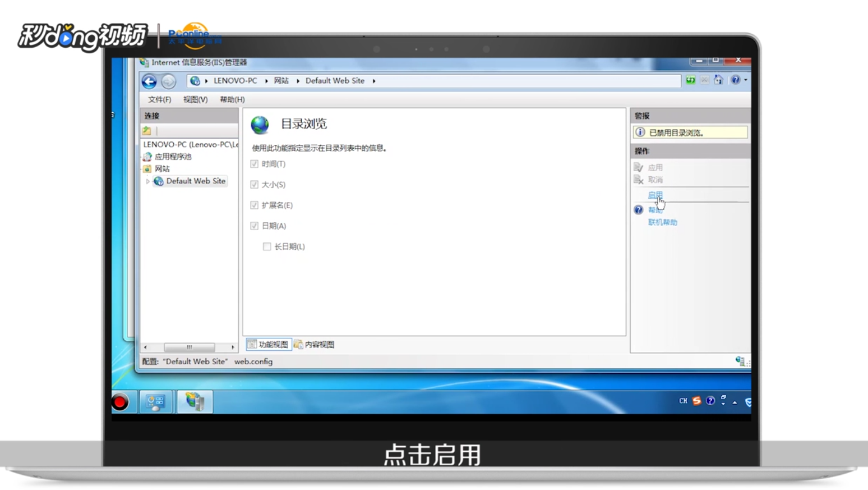
Task: Click the connect icon in the 连接 toolbar
Action: point(147,131)
